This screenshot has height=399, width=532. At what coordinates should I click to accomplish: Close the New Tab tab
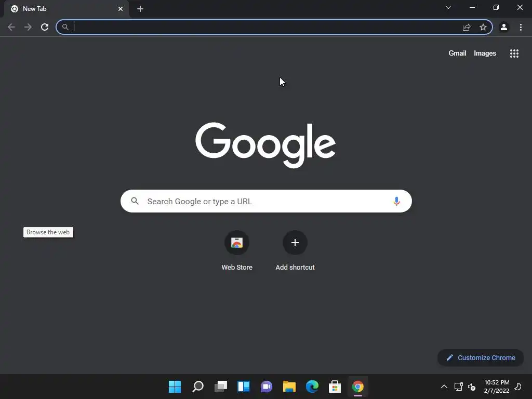click(x=121, y=9)
